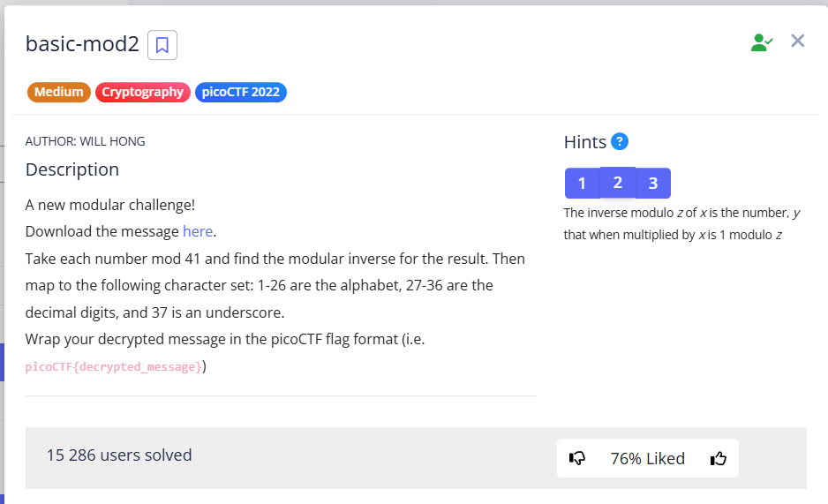The height and width of the screenshot is (504, 828).
Task: Switch to hint 2
Action: click(x=618, y=183)
